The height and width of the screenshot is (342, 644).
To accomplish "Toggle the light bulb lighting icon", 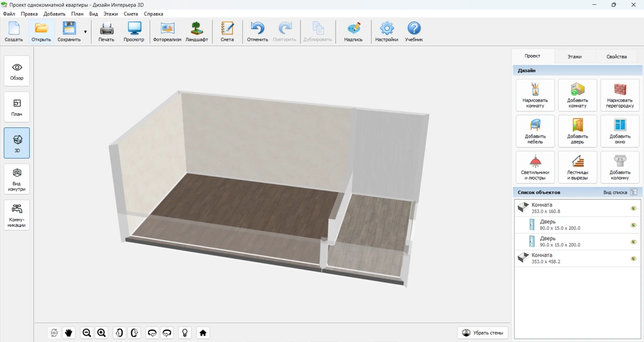I will pos(185,333).
